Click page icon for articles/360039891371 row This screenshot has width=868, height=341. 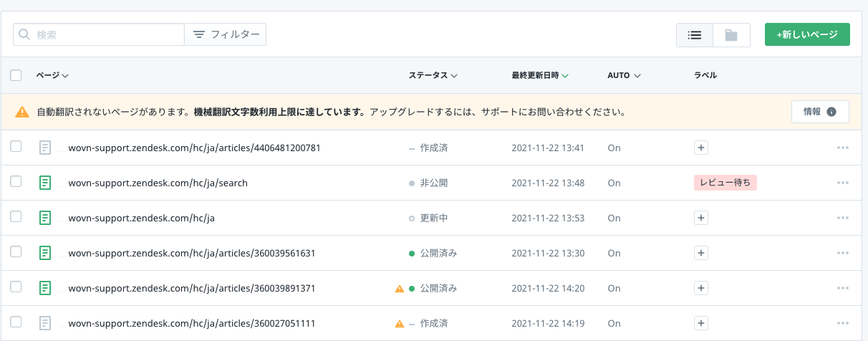point(45,288)
